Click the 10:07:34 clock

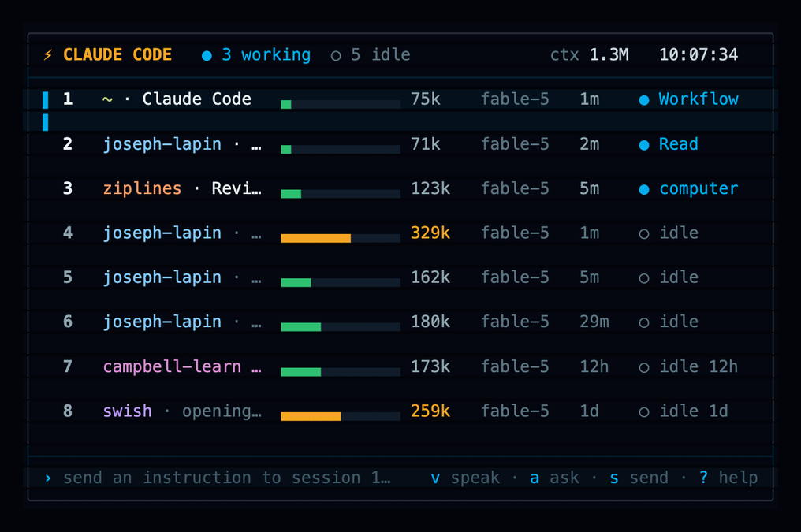click(699, 54)
